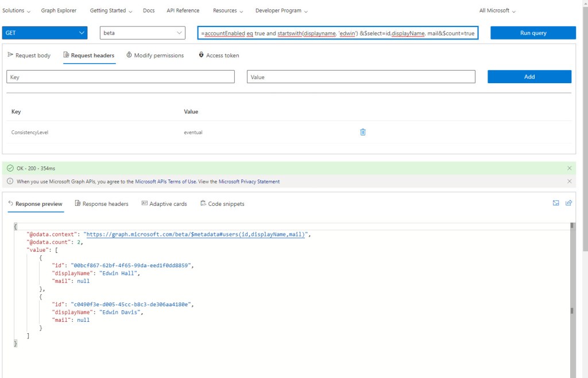Open the Microsoft Privacy Statement link
This screenshot has width=588, height=378.
click(249, 182)
